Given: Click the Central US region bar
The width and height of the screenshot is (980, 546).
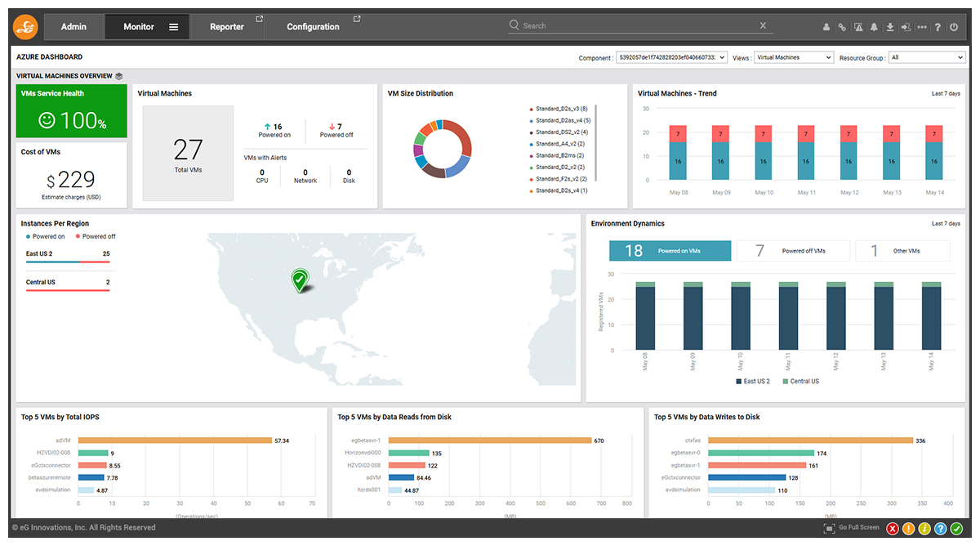Looking at the screenshot, I should pos(68,290).
